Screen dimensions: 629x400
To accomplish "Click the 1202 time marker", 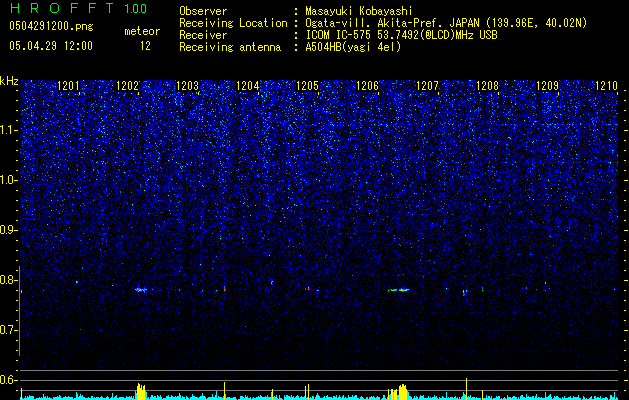I will coord(128,85).
